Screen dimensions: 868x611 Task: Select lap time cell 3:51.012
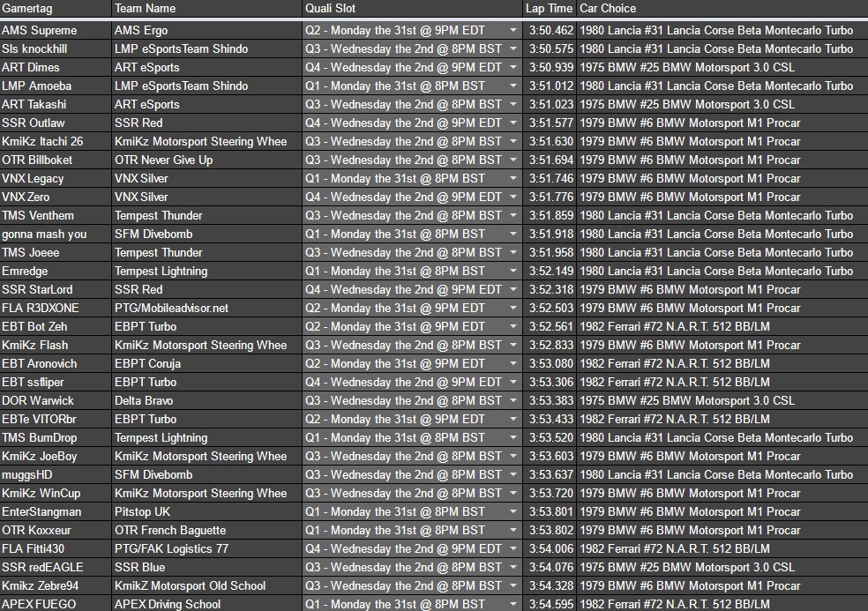pos(550,86)
